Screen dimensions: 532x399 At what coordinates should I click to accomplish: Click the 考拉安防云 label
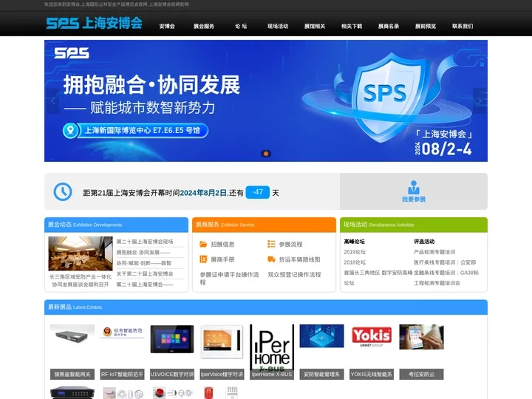click(x=421, y=374)
